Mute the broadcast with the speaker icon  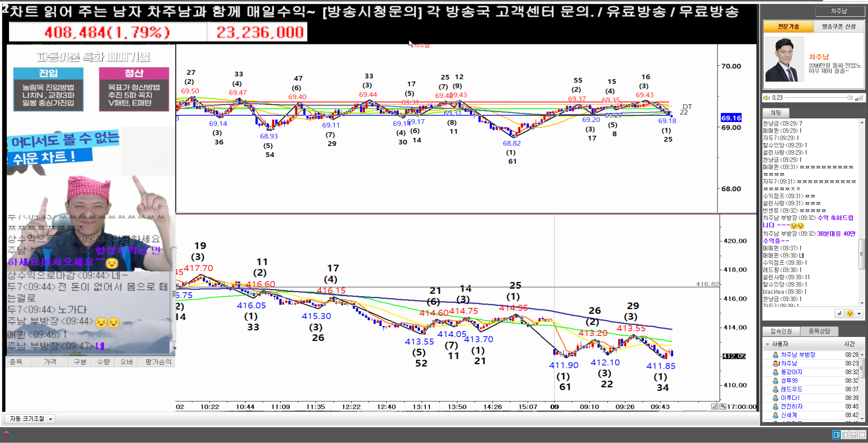pos(766,97)
